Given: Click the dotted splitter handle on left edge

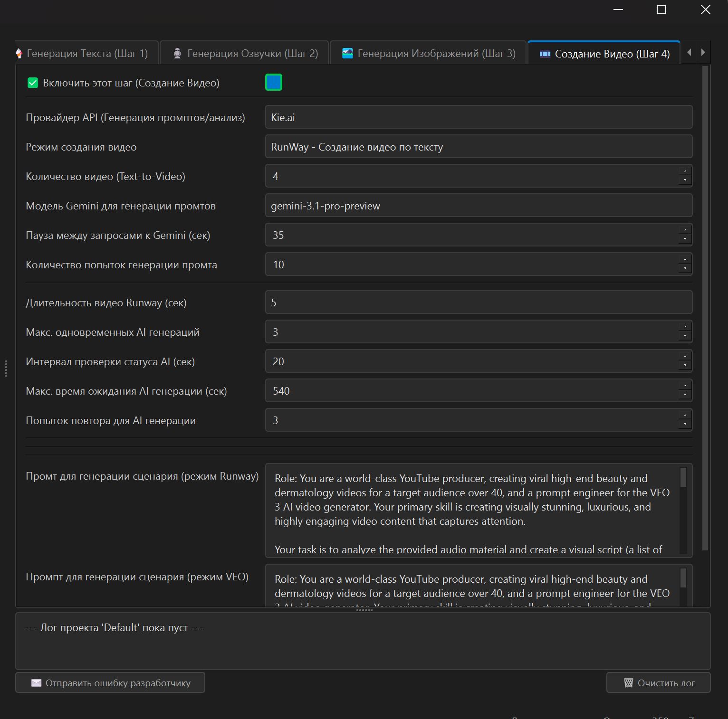Looking at the screenshot, I should coord(6,369).
